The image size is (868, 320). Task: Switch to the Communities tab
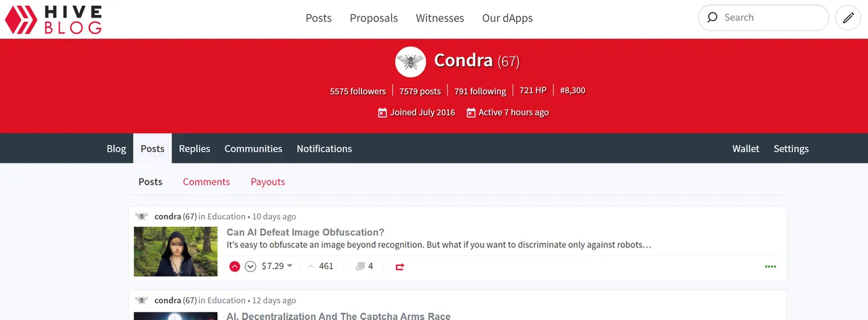tap(254, 148)
